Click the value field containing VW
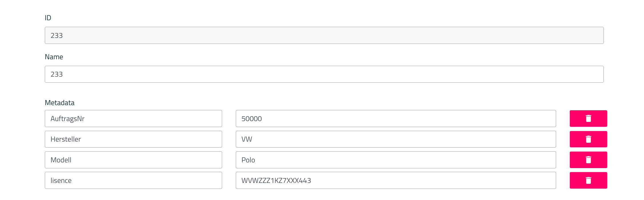This screenshot has height=200, width=644. coord(396,139)
